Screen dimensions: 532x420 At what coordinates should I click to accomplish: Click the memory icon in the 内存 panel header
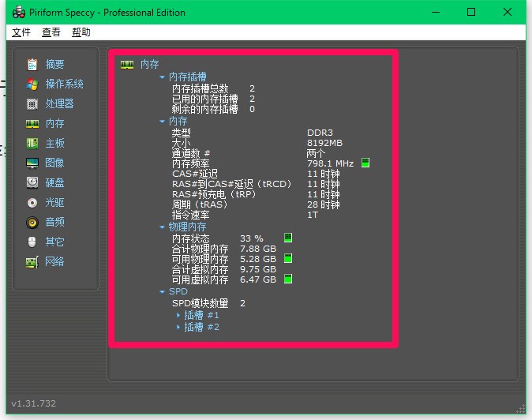point(127,65)
